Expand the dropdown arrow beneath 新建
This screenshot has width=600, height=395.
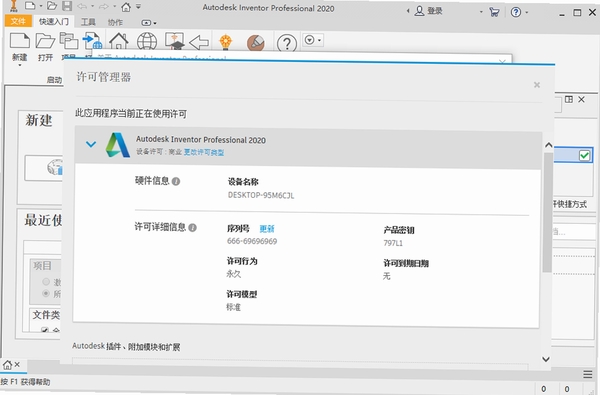click(x=20, y=65)
